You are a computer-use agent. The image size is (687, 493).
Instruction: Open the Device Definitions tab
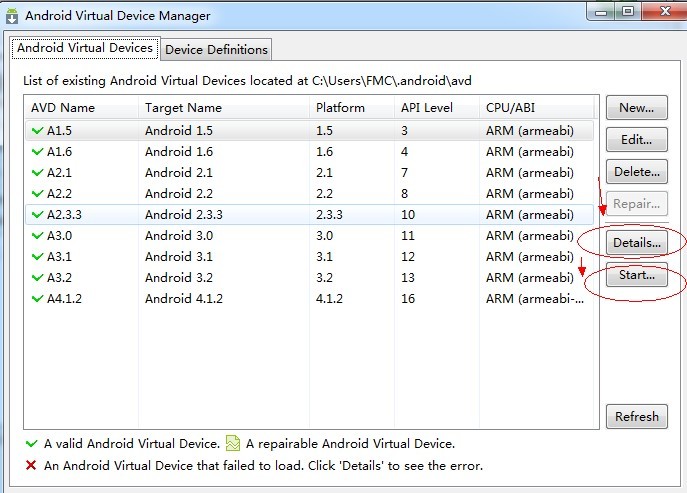pyautogui.click(x=216, y=50)
